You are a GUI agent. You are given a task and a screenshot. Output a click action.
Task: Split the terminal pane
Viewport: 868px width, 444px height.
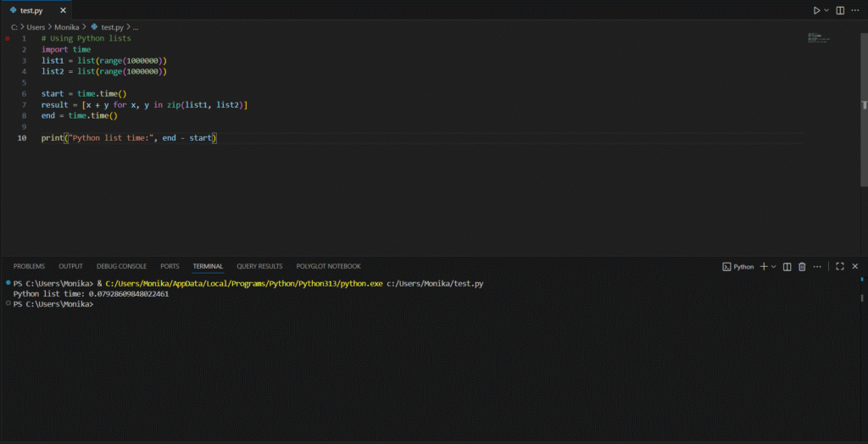click(787, 266)
